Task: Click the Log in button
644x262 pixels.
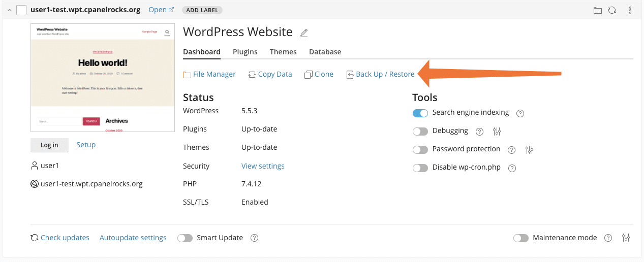Action: (x=49, y=145)
